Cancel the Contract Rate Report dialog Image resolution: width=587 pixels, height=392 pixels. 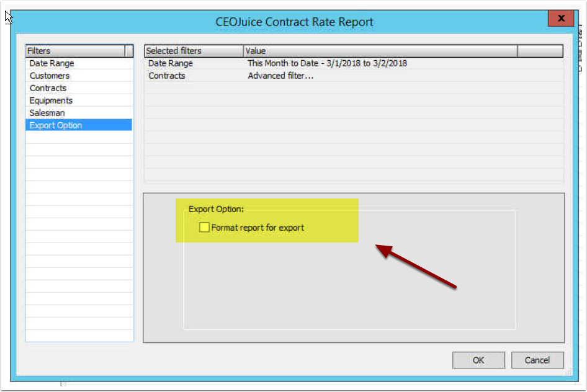point(537,360)
